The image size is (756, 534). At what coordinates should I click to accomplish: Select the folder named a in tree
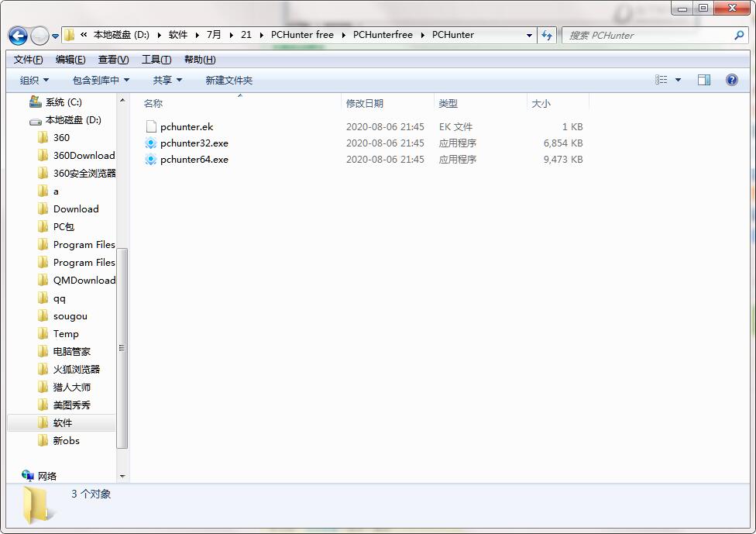(48, 191)
